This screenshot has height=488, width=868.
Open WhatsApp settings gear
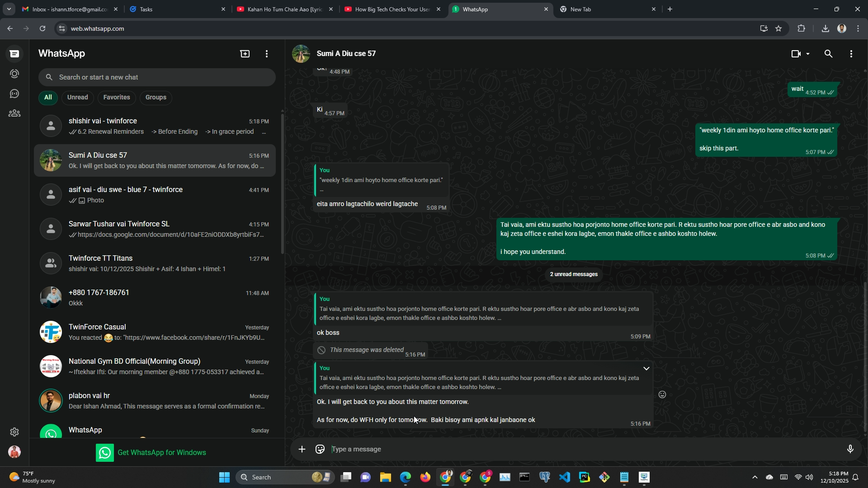pyautogui.click(x=14, y=432)
